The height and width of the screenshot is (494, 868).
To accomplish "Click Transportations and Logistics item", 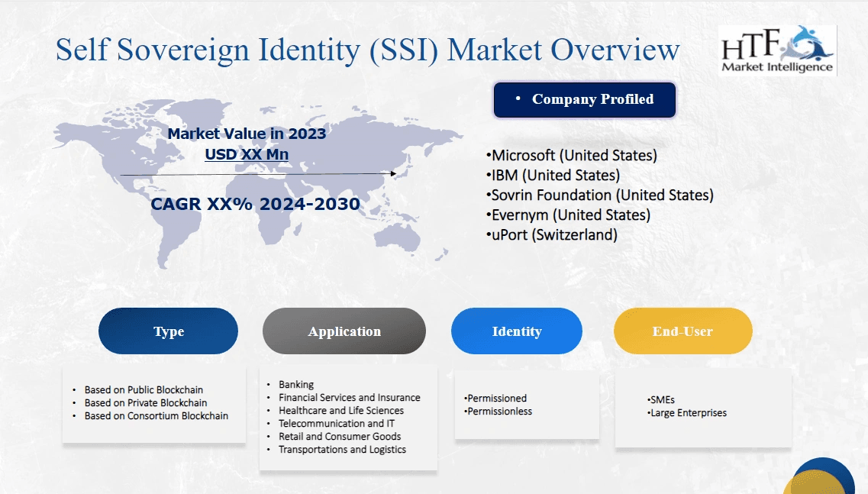I will pyautogui.click(x=342, y=450).
